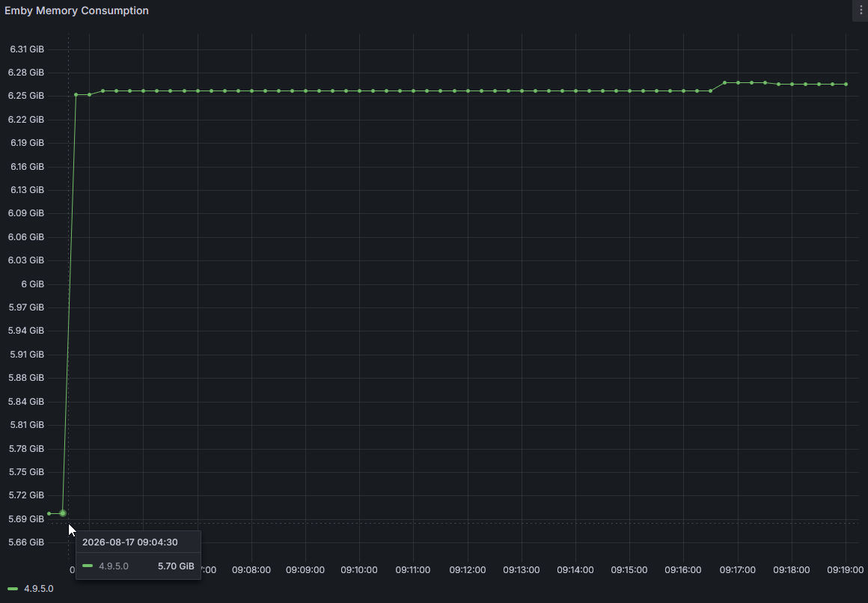Screen dimensions: 868x603
Task: Click the 6.28 GiB y-axis label
Action: [26, 73]
